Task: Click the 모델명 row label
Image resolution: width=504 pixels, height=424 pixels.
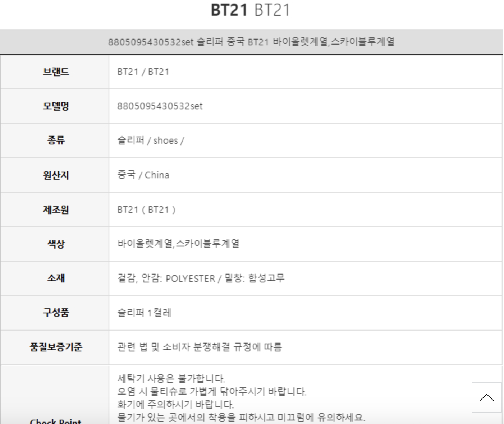Action: (56, 106)
